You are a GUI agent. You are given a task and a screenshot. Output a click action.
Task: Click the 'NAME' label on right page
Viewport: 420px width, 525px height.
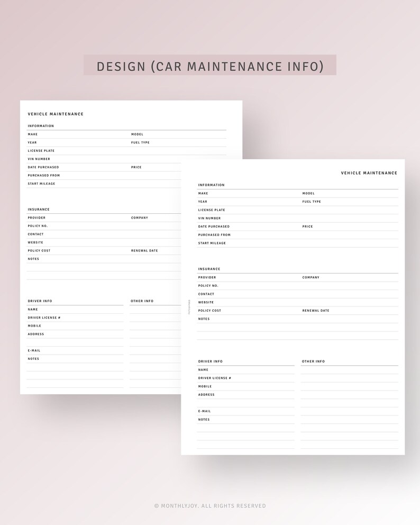pyautogui.click(x=203, y=369)
